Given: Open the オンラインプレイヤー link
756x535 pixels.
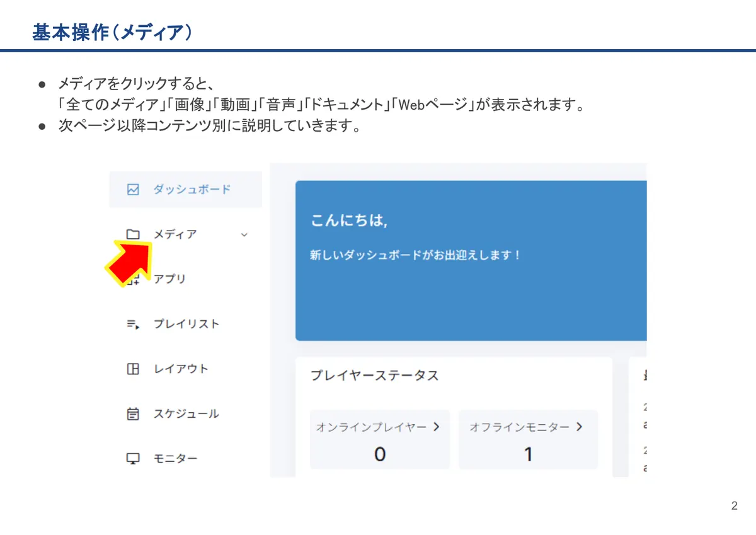Looking at the screenshot, I should point(371,427).
